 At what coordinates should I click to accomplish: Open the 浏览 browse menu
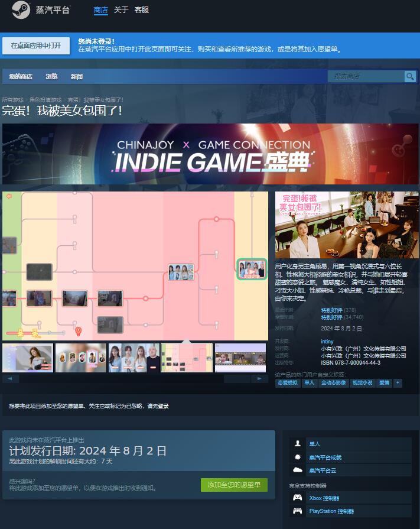(x=52, y=77)
